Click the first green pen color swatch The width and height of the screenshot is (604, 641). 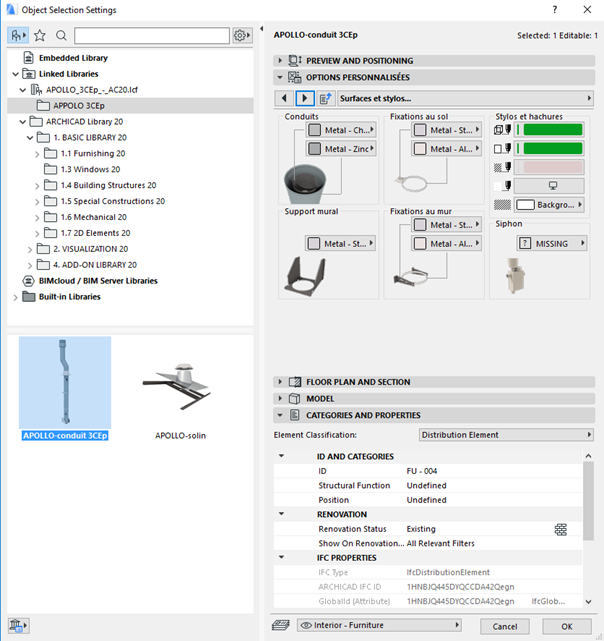coord(552,130)
